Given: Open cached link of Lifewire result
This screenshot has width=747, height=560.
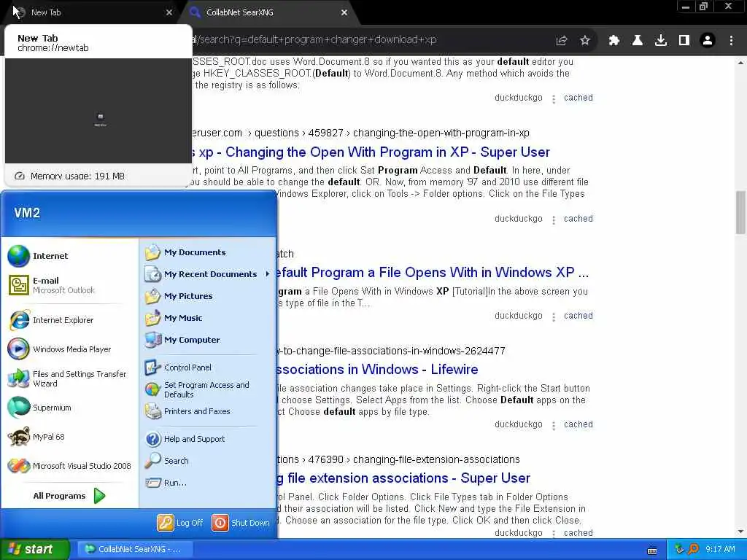Looking at the screenshot, I should (578, 424).
